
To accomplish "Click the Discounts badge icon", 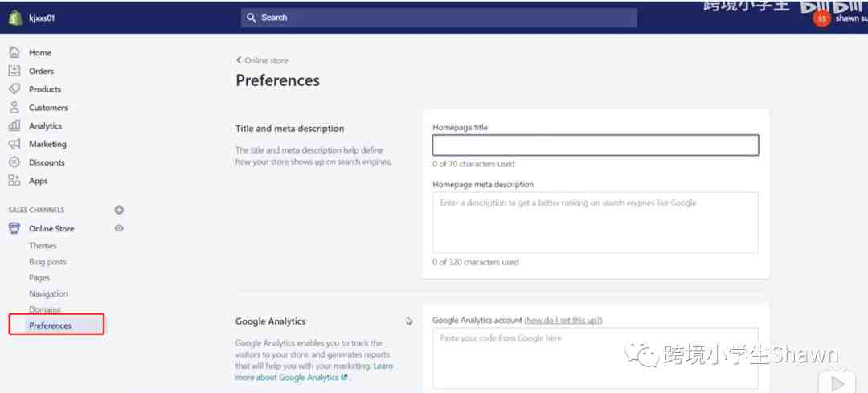I will 14,162.
